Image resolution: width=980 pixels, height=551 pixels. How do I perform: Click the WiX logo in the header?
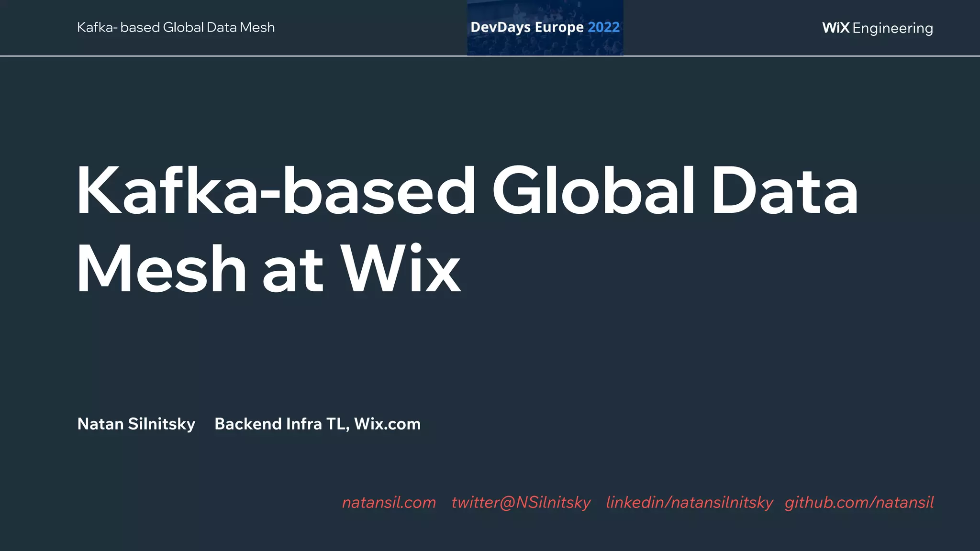tap(835, 28)
